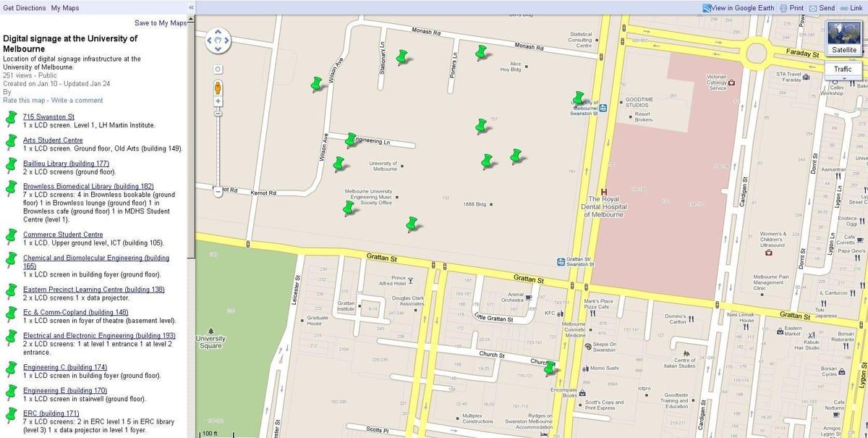Click green pin beside Arts Student Centre
The width and height of the screenshot is (868, 438).
pos(11,142)
